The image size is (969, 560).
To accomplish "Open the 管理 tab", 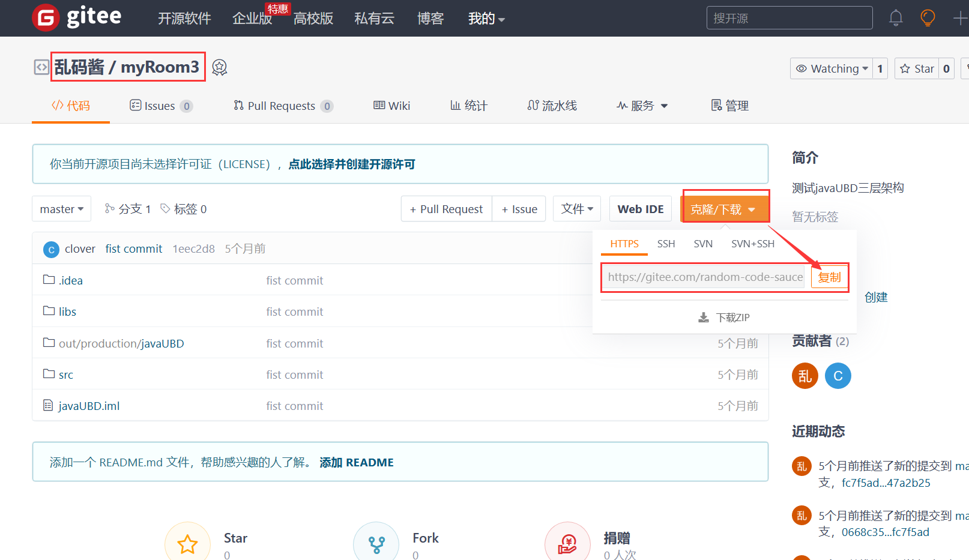I will click(730, 106).
